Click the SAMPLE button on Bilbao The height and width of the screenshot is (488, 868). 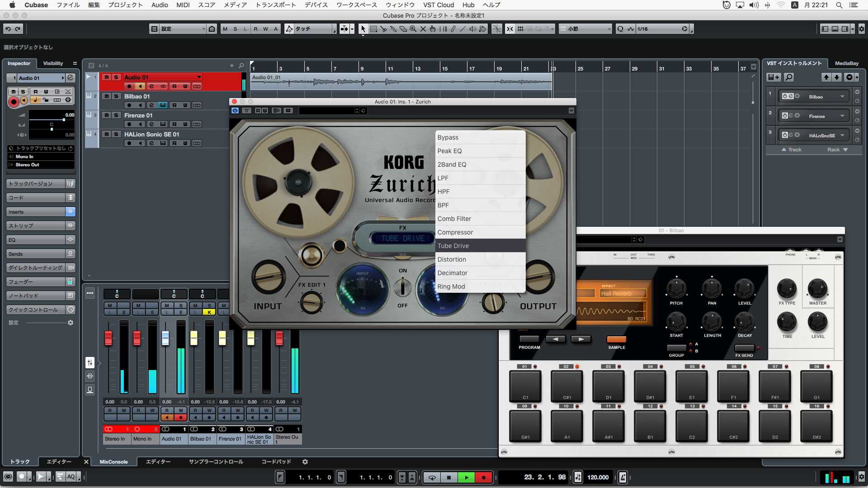coord(616,339)
